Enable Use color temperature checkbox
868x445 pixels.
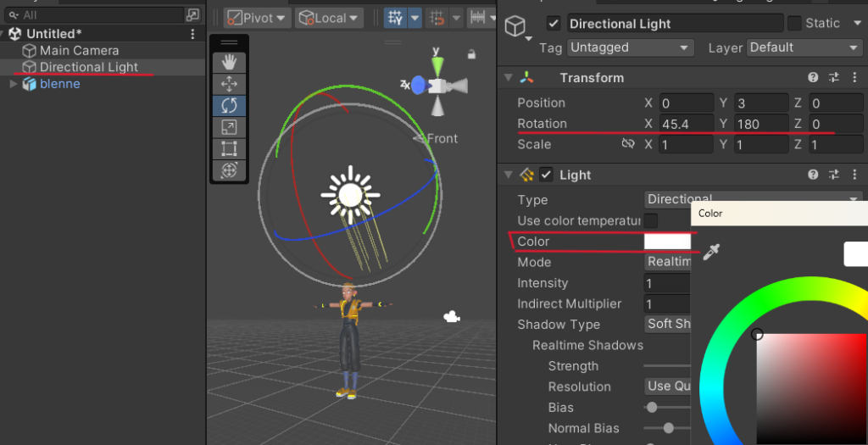tap(650, 220)
